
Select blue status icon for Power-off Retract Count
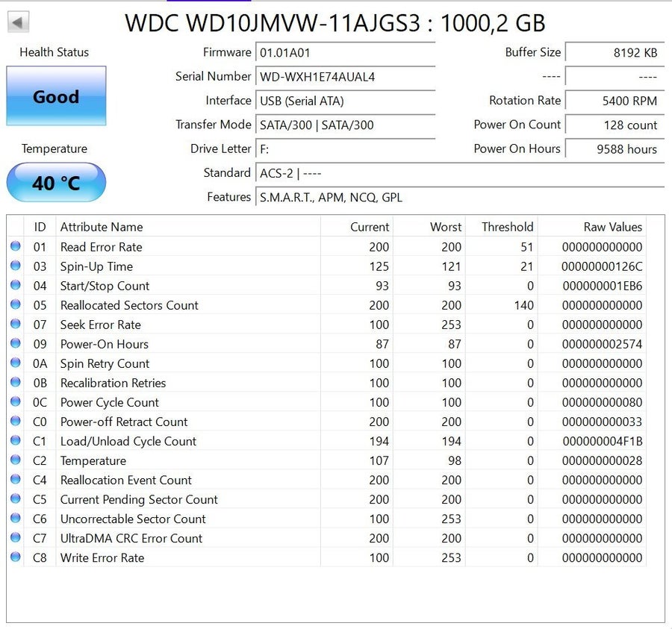pyautogui.click(x=16, y=421)
